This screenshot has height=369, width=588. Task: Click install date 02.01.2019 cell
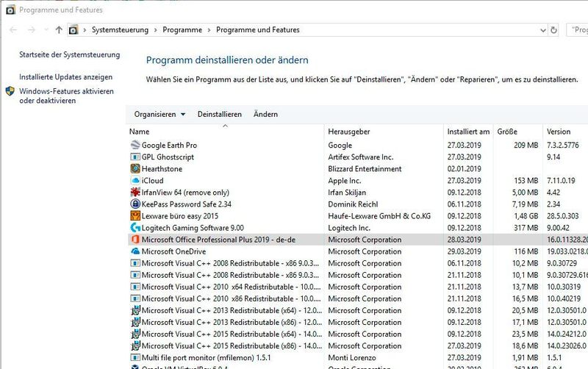[465, 169]
